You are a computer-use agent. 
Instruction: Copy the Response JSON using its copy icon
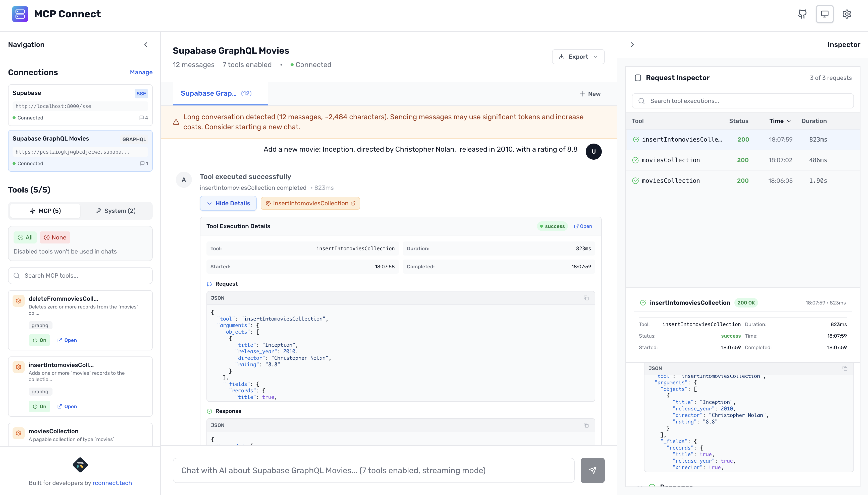pyautogui.click(x=586, y=425)
